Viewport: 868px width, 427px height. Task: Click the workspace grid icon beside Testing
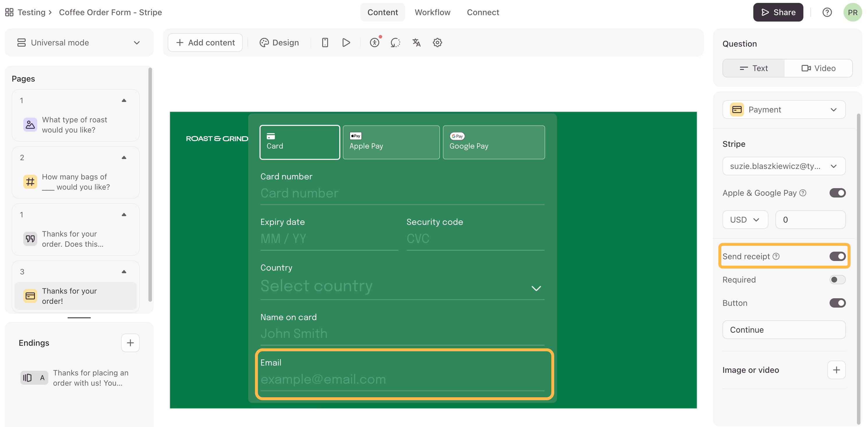[9, 13]
